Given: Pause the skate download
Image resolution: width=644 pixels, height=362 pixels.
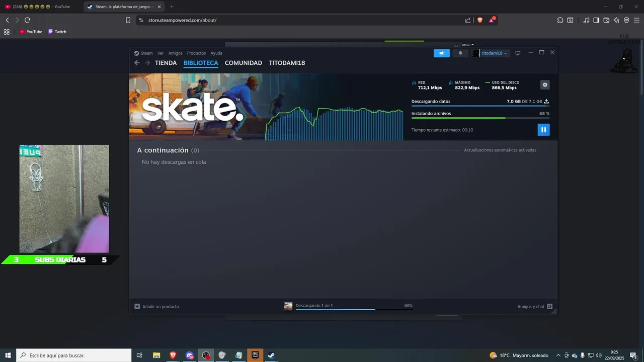Looking at the screenshot, I should (543, 130).
